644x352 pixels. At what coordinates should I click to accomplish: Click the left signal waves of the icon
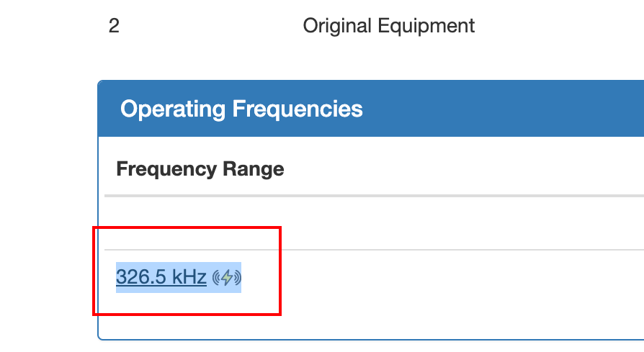pyautogui.click(x=217, y=278)
